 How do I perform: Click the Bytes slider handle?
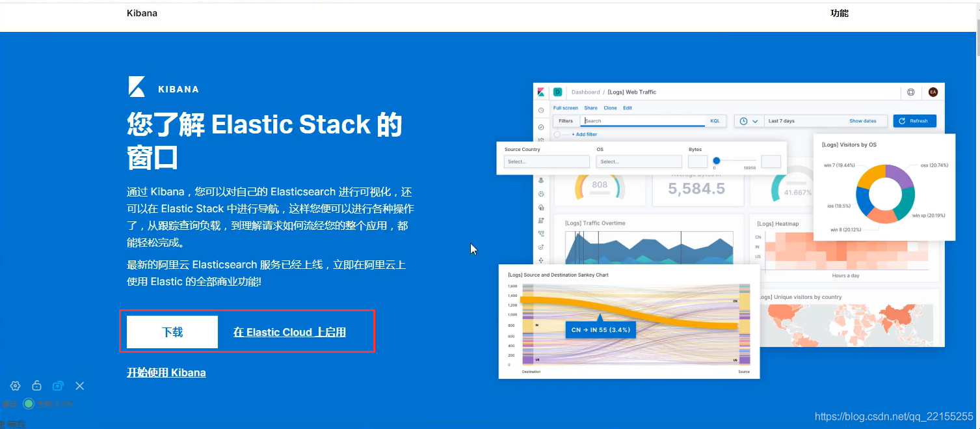[717, 161]
